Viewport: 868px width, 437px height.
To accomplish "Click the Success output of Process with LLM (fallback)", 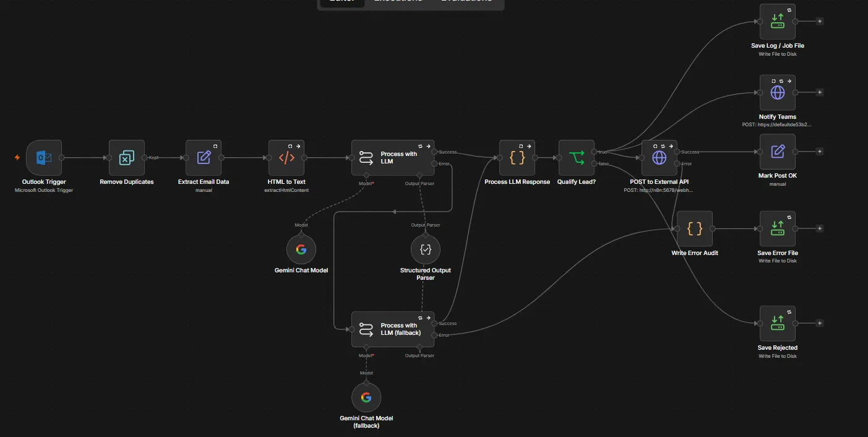I will pos(435,323).
